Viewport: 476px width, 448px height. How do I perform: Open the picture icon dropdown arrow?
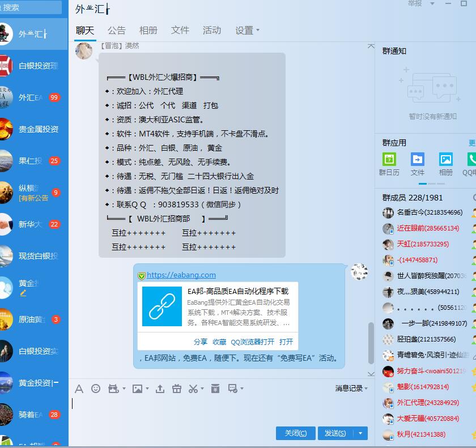(147, 389)
